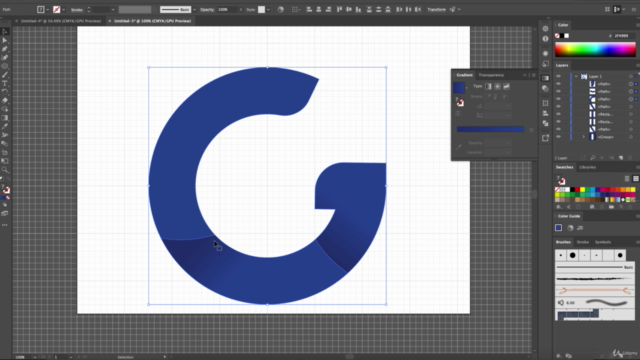
Task: Open gradient preset dropdown beside gradient swatch
Action: pos(467,87)
